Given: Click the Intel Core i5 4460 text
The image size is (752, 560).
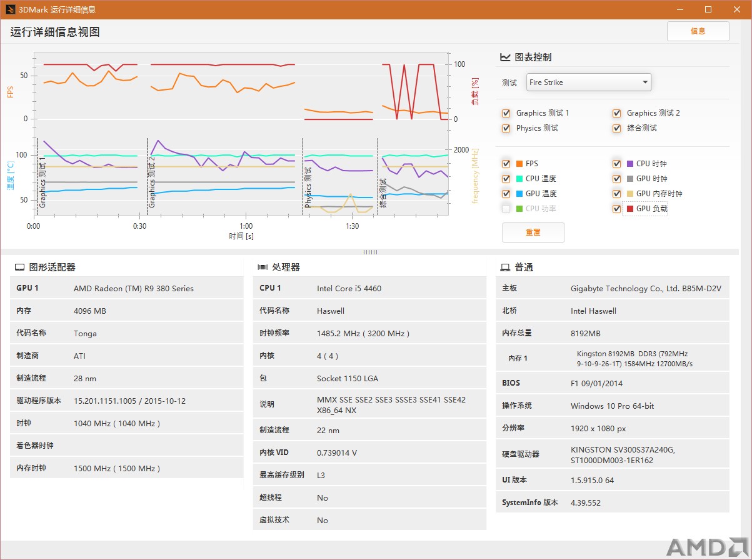Looking at the screenshot, I should tap(349, 288).
